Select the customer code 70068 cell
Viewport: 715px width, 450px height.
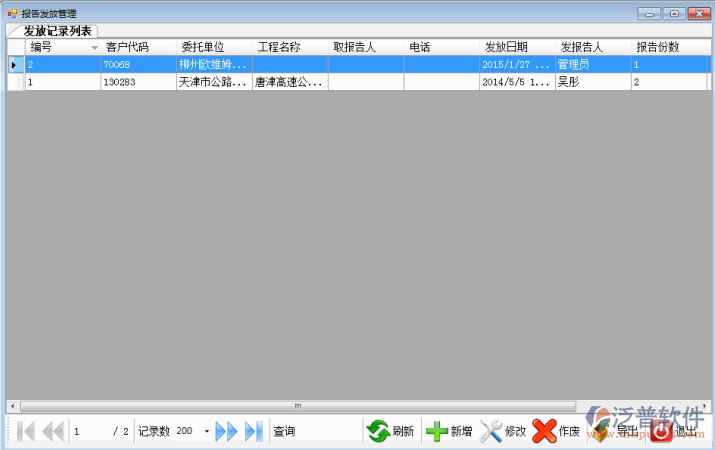click(x=138, y=64)
